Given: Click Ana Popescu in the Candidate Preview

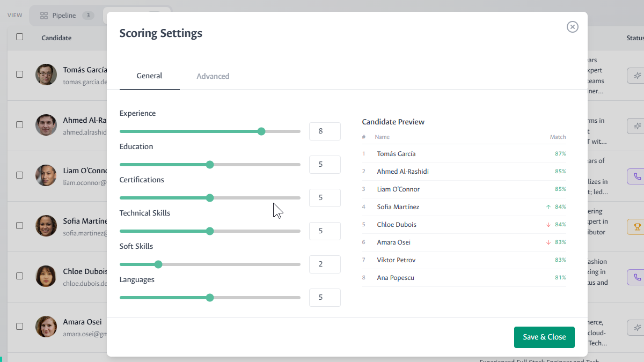Looking at the screenshot, I should [x=396, y=278].
